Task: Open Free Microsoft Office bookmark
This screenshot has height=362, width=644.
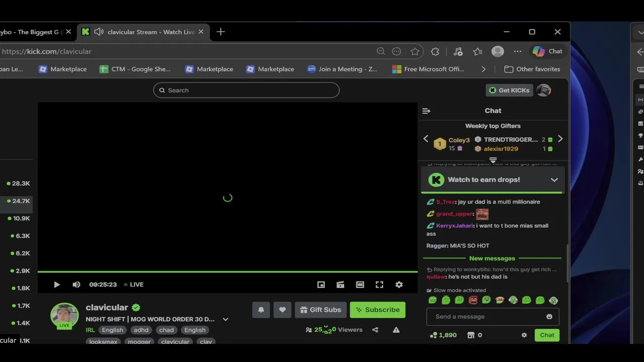Action: pos(428,69)
